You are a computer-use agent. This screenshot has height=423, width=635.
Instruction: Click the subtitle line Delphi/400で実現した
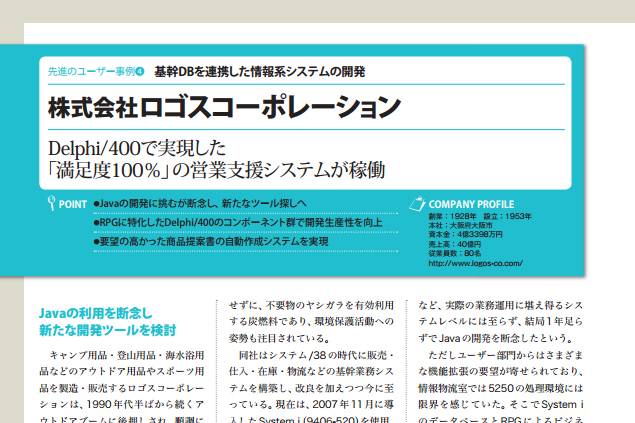[x=137, y=148]
